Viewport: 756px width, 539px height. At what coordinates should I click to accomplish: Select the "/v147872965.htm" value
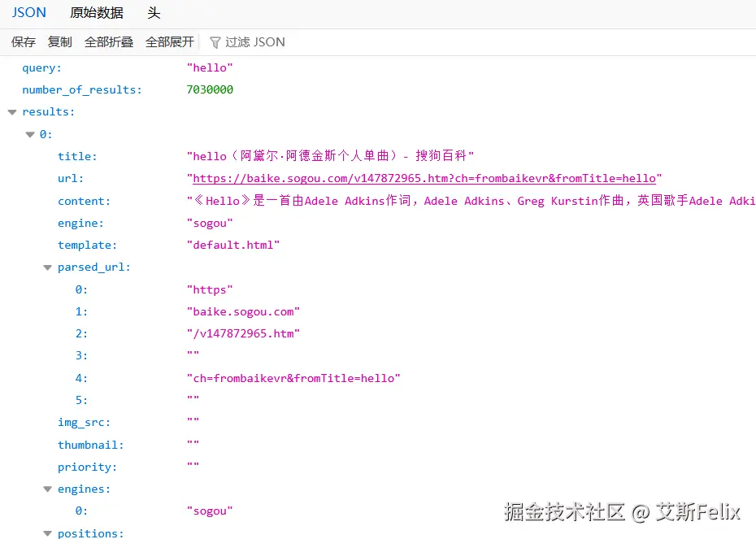click(244, 333)
